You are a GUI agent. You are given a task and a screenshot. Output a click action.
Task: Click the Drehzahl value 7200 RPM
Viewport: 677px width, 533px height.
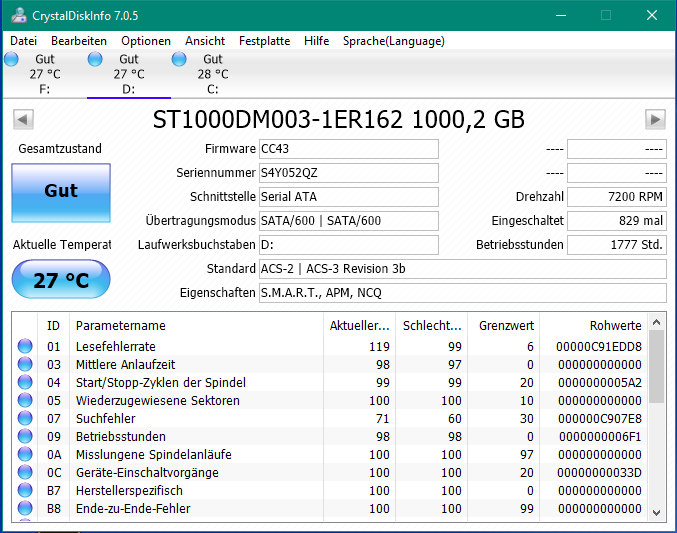point(617,197)
